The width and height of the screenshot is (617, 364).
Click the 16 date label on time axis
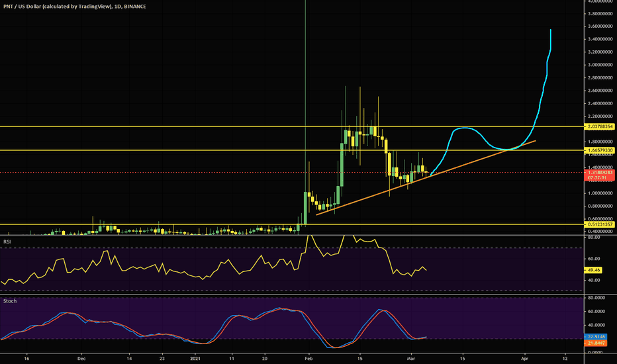tap(26, 359)
